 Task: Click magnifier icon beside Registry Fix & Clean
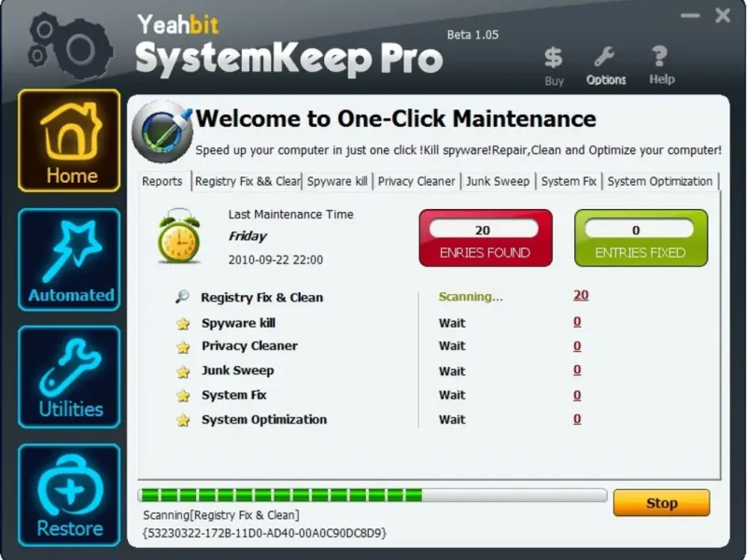coord(182,297)
